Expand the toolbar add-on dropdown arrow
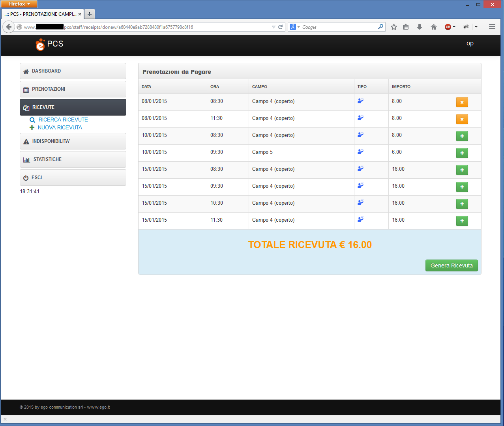 click(x=476, y=27)
